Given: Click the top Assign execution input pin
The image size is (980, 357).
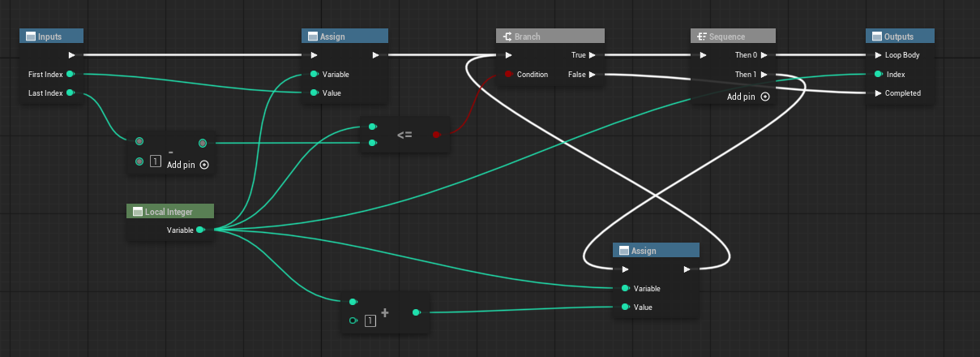Looking at the screenshot, I should pos(314,55).
